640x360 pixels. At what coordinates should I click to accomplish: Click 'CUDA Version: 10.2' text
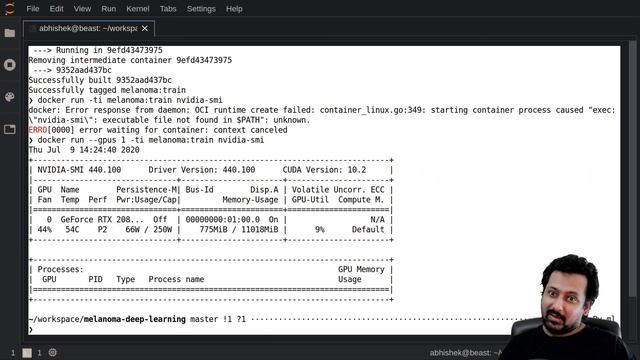(324, 170)
